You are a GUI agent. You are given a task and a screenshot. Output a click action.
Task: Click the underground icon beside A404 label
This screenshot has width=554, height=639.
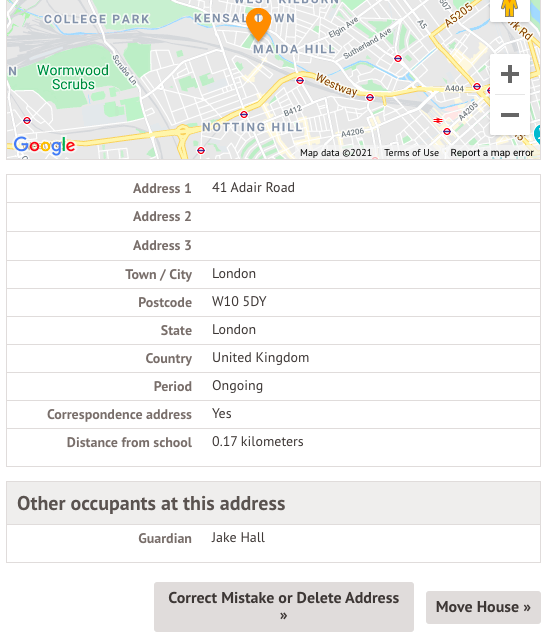[x=477, y=86]
